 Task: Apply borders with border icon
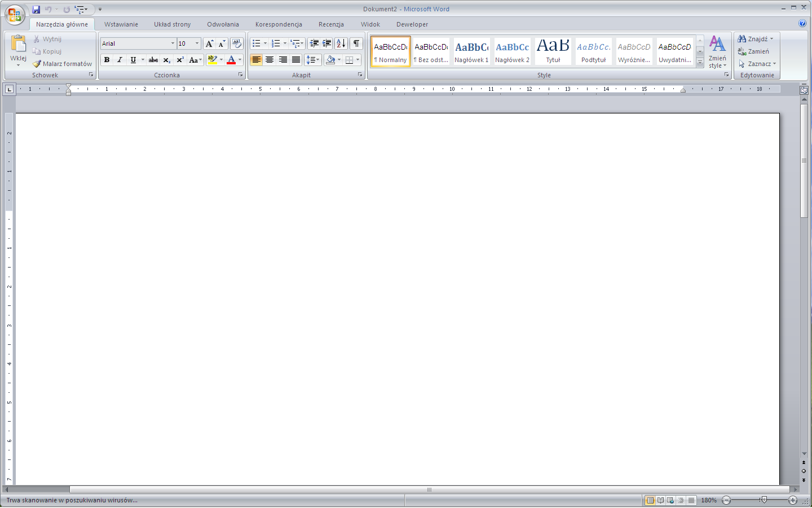[350, 60]
